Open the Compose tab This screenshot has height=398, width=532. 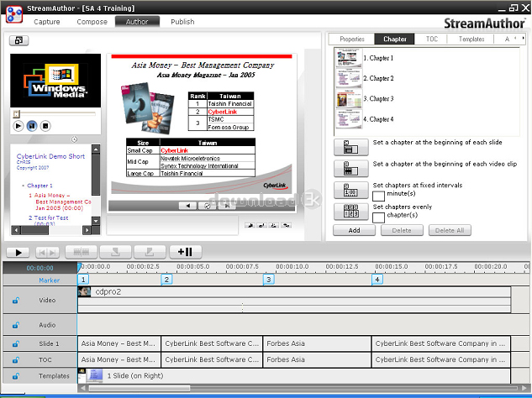coord(92,22)
